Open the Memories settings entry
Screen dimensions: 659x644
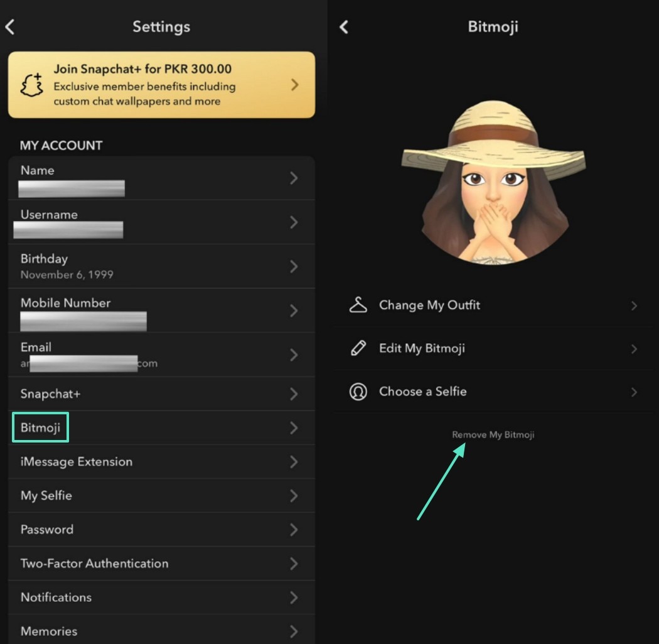pyautogui.click(x=161, y=631)
